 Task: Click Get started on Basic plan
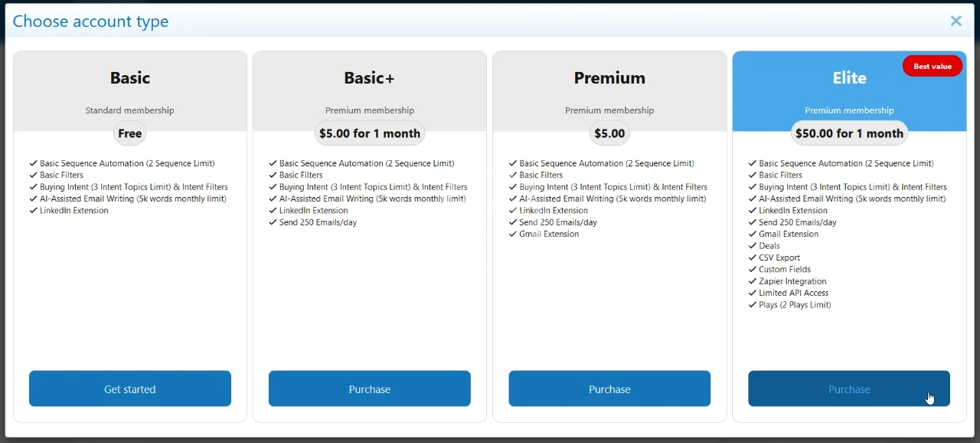pos(130,389)
